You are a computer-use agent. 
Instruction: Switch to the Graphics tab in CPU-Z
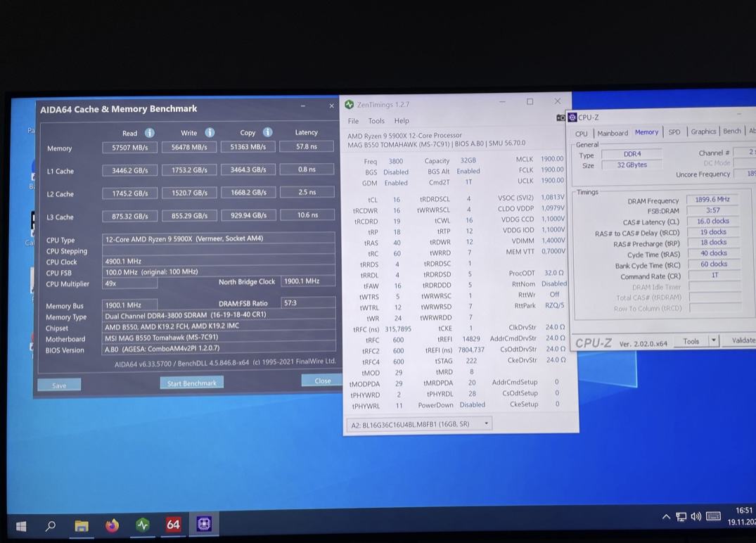(x=703, y=131)
